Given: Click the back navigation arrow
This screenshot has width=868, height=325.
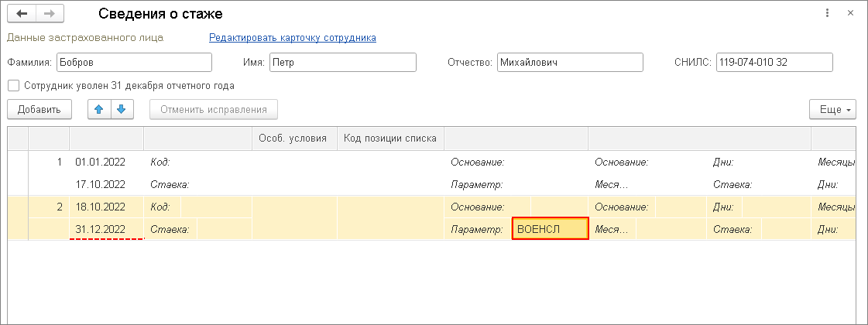Looking at the screenshot, I should tap(21, 14).
